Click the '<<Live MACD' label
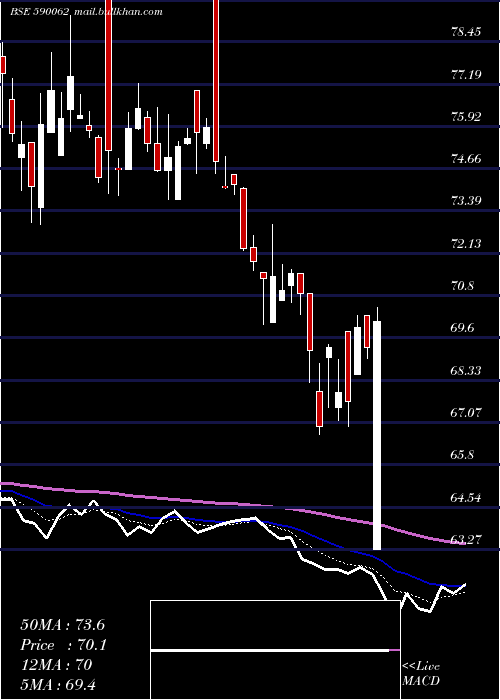500x700 pixels. 421,674
